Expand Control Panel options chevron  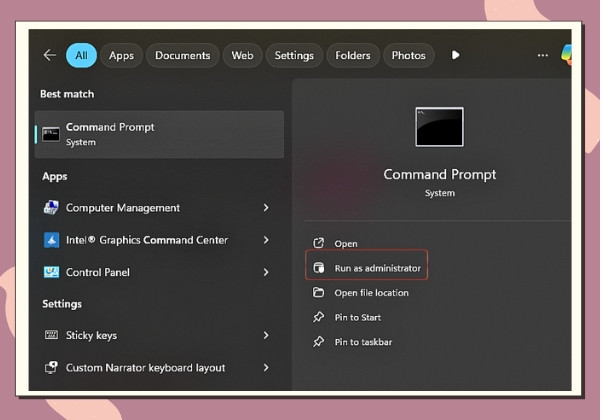click(266, 272)
